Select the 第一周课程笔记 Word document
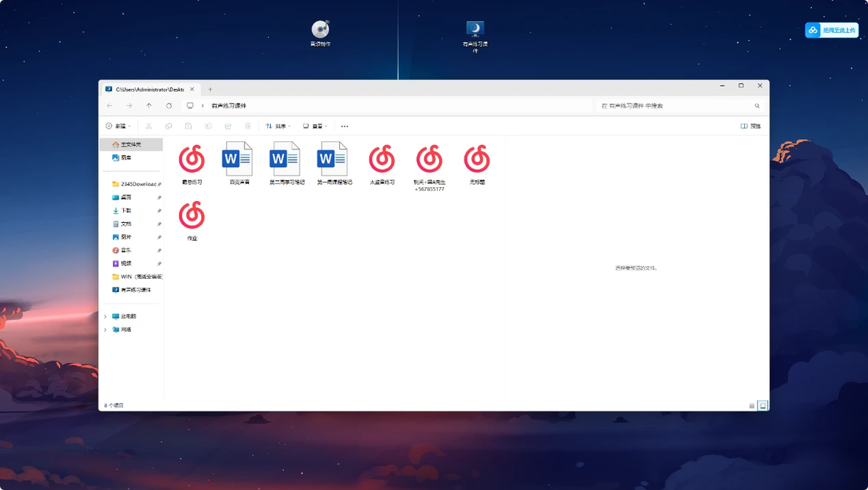Image resolution: width=868 pixels, height=490 pixels. 334,164
